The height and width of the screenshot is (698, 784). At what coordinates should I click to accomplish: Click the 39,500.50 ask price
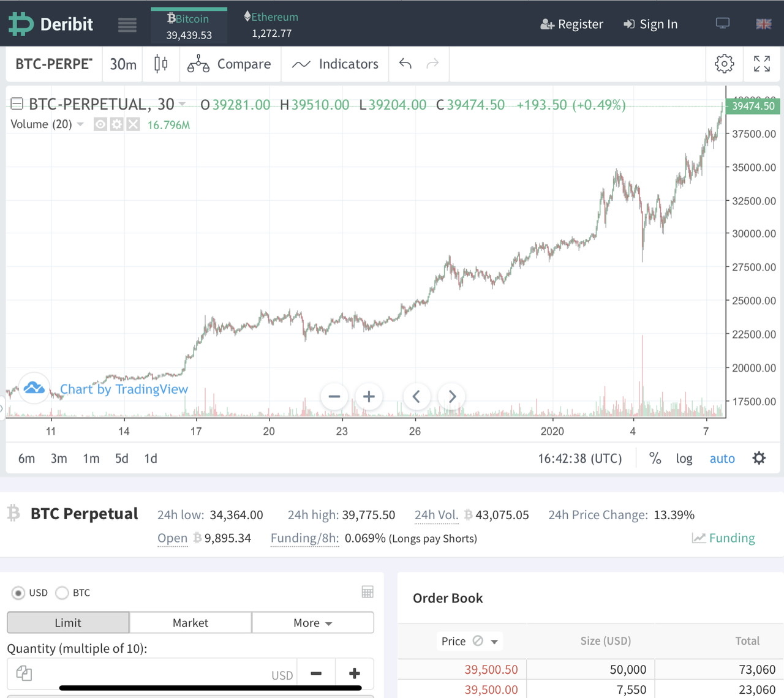[x=491, y=670]
